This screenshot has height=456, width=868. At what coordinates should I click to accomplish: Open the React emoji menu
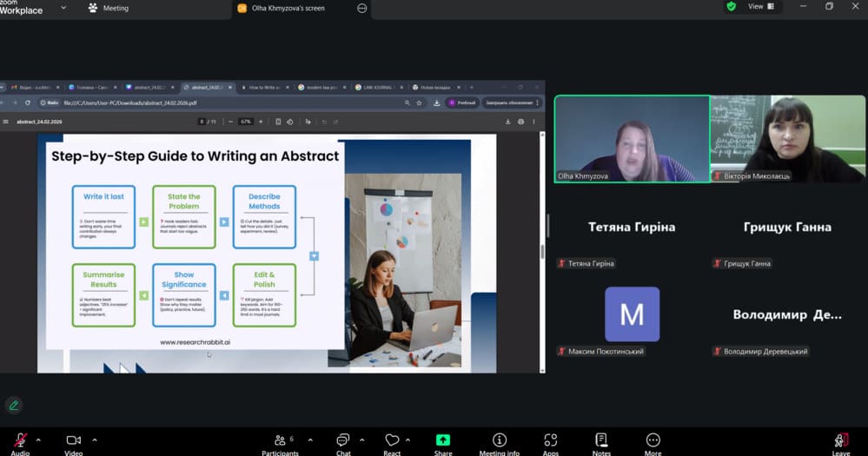(x=392, y=441)
